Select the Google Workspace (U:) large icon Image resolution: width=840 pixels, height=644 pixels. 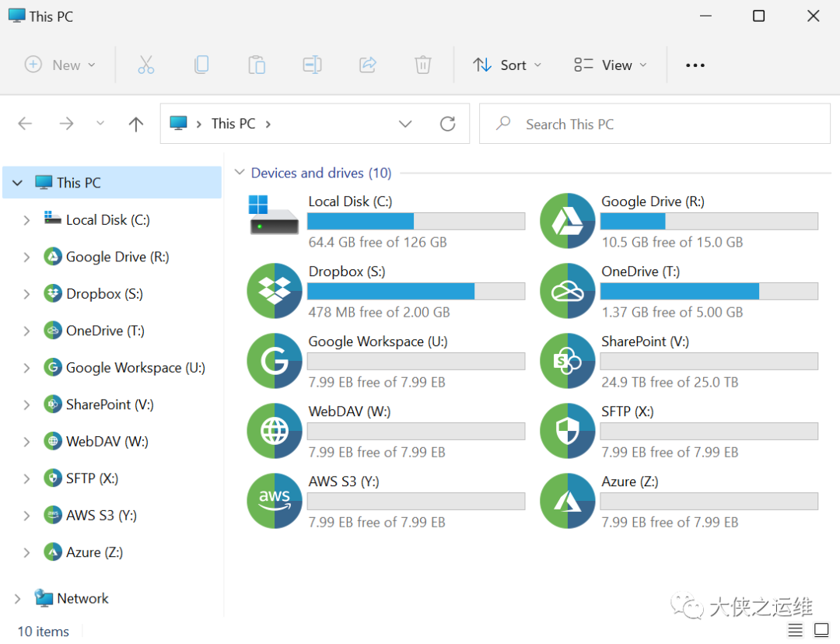pyautogui.click(x=275, y=361)
